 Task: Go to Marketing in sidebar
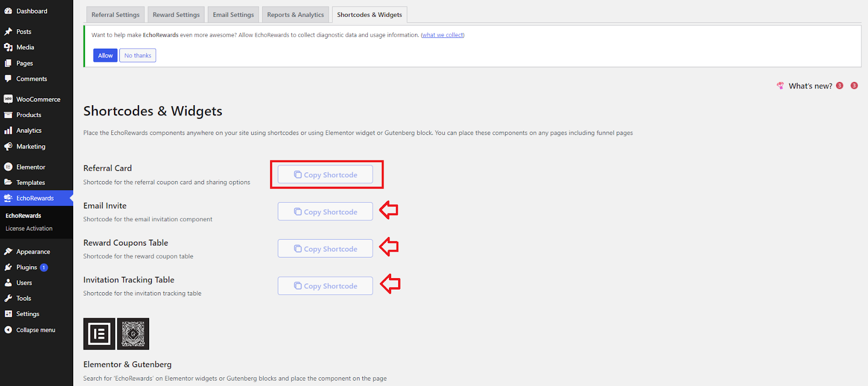click(x=30, y=146)
